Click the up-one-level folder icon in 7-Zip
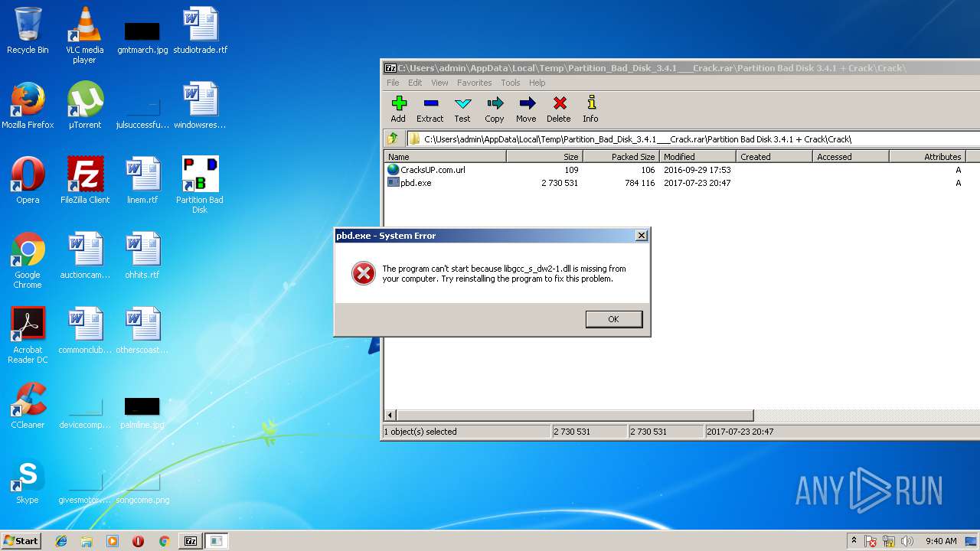The image size is (980, 551). (393, 139)
